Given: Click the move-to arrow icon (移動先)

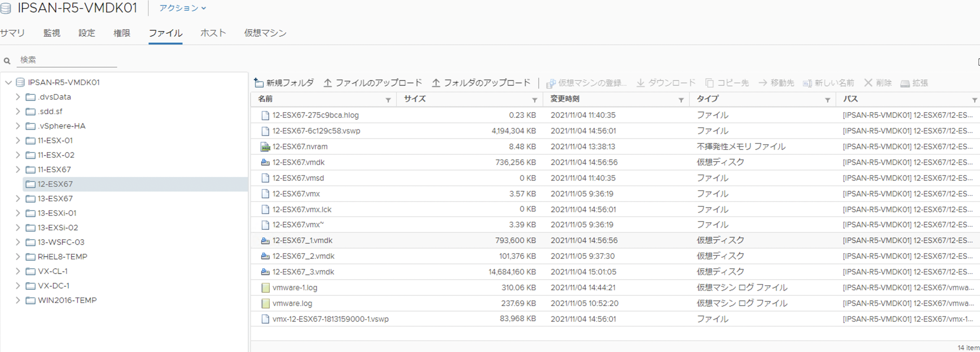Looking at the screenshot, I should click(763, 83).
